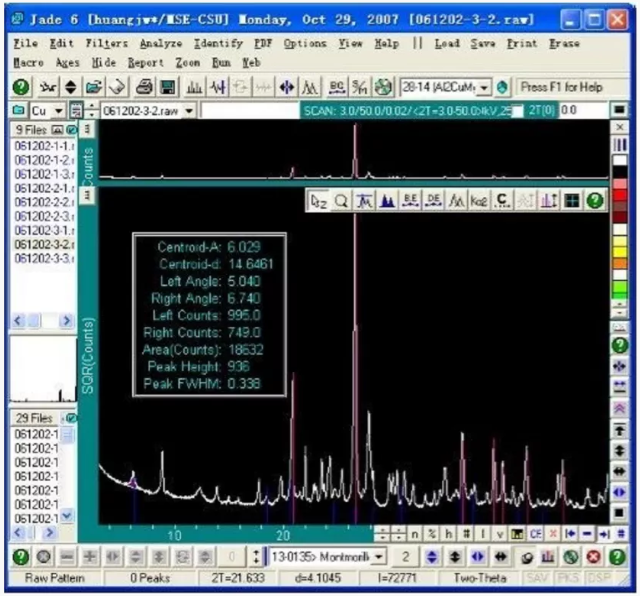Toggle the h display button below plot

coord(449,534)
